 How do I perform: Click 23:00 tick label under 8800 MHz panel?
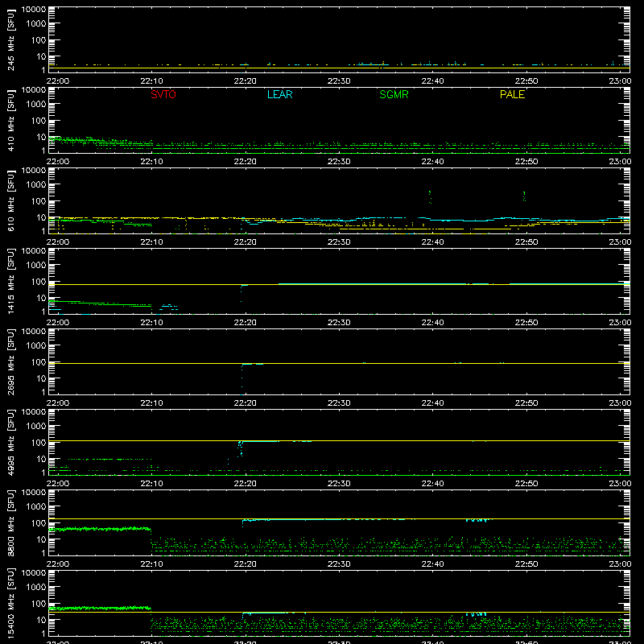(x=620, y=564)
